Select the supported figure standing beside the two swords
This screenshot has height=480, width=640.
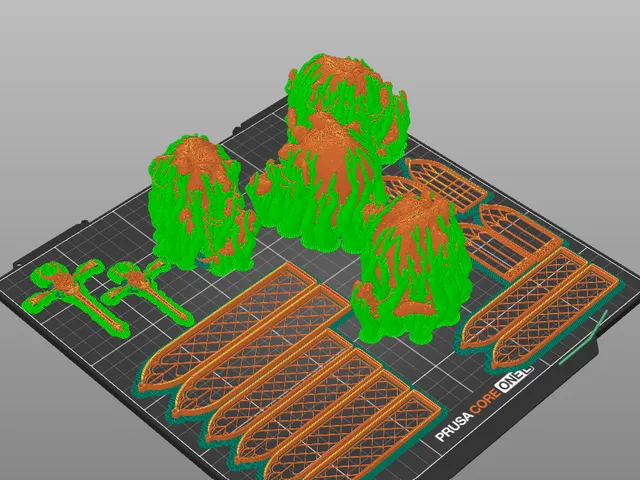pyautogui.click(x=201, y=204)
